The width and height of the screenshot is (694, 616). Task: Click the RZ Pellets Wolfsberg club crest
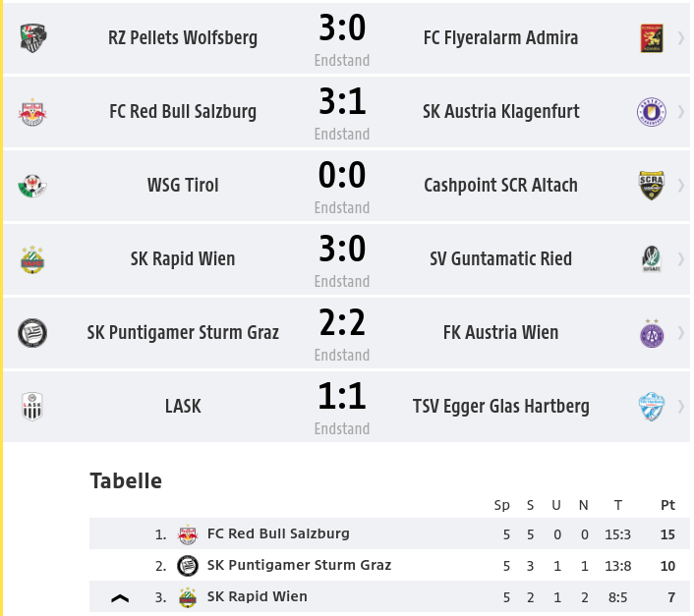pos(33,38)
